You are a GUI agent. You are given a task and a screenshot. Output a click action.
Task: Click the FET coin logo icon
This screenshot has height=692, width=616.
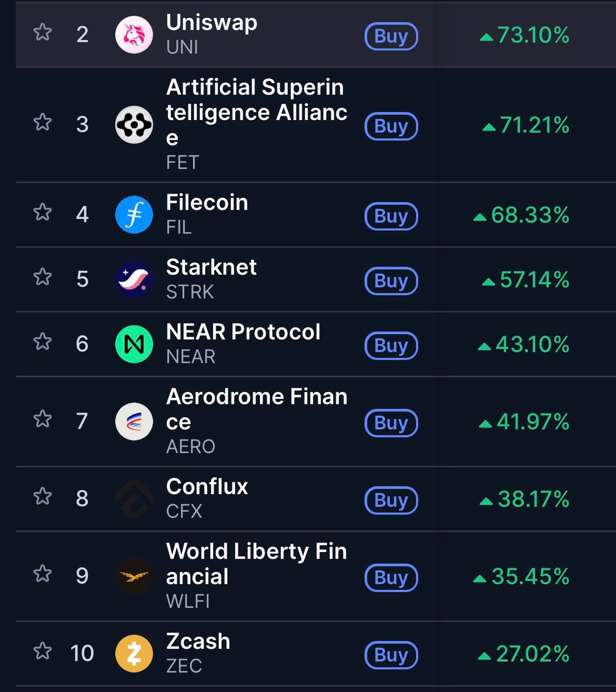134,125
